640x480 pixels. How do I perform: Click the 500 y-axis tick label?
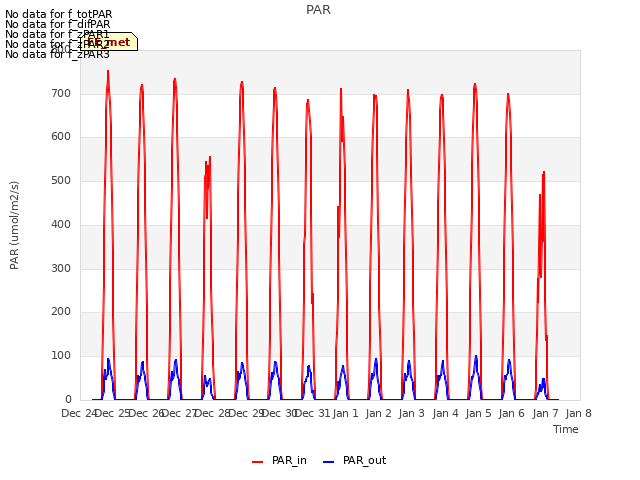(61, 181)
